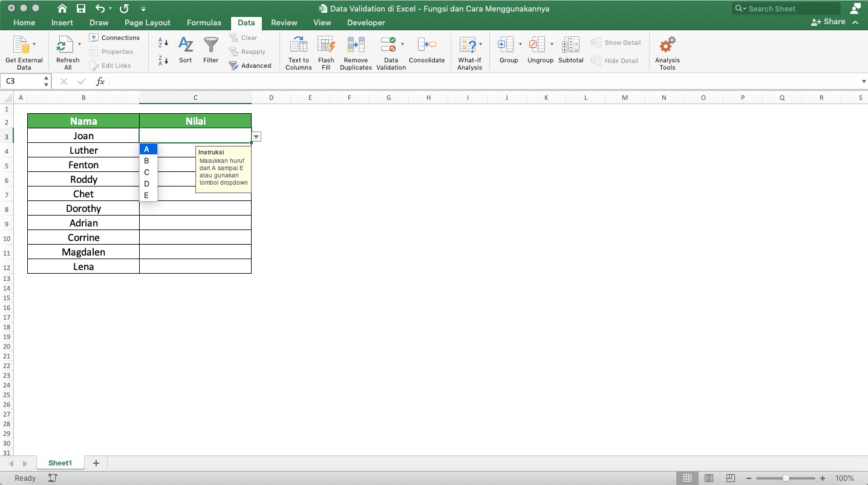Viewport: 868px width, 485px height.
Task: Open Analysis Tools
Action: 667,53
